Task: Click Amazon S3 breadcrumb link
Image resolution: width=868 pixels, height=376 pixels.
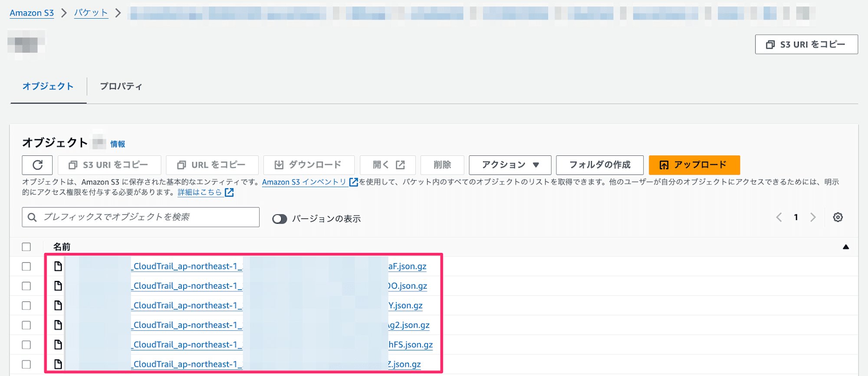Action: tap(32, 13)
